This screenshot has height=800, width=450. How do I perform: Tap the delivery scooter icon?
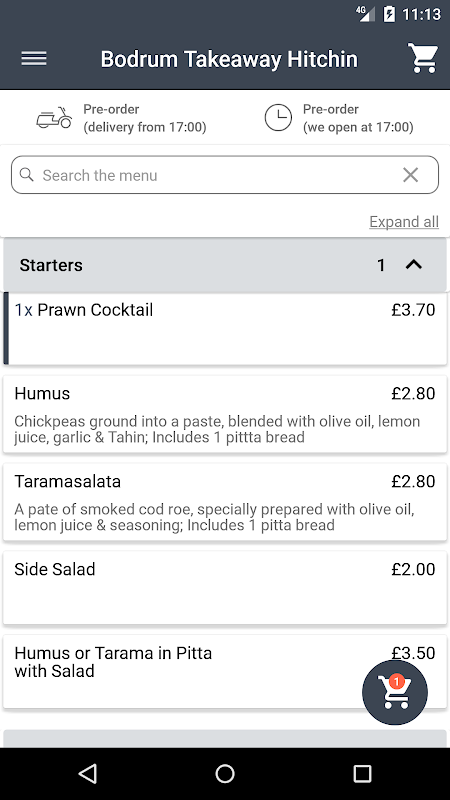coord(54,118)
